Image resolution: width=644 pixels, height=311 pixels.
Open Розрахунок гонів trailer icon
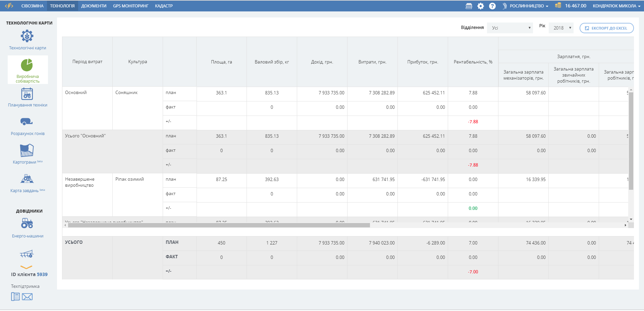pos(26,122)
